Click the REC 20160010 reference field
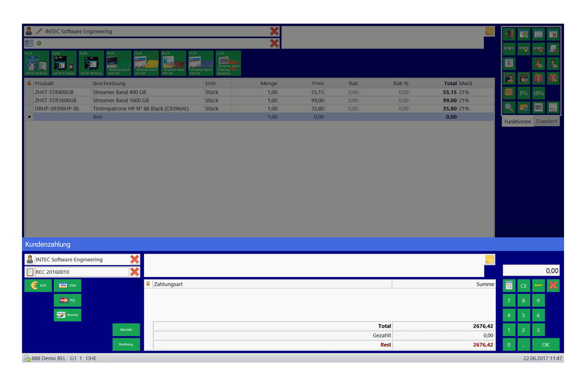This screenshot has width=588, height=386. click(81, 272)
